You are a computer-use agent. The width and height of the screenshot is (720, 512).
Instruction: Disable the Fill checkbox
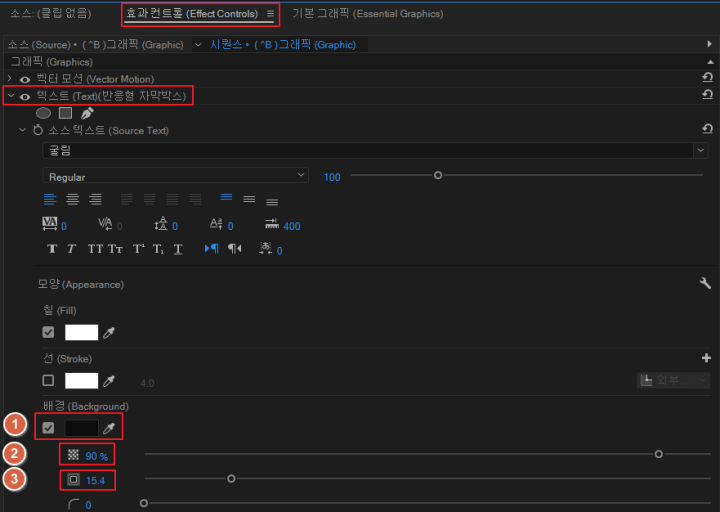[48, 332]
